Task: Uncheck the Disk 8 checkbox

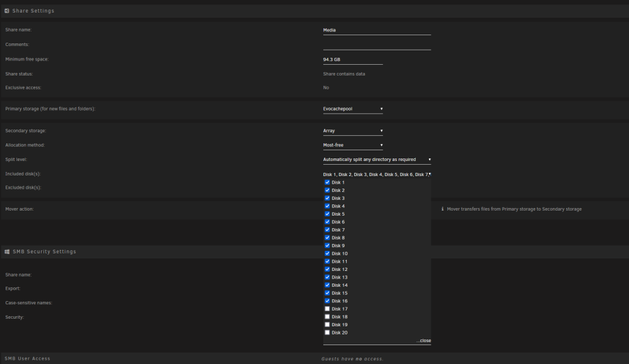Action: point(327,237)
